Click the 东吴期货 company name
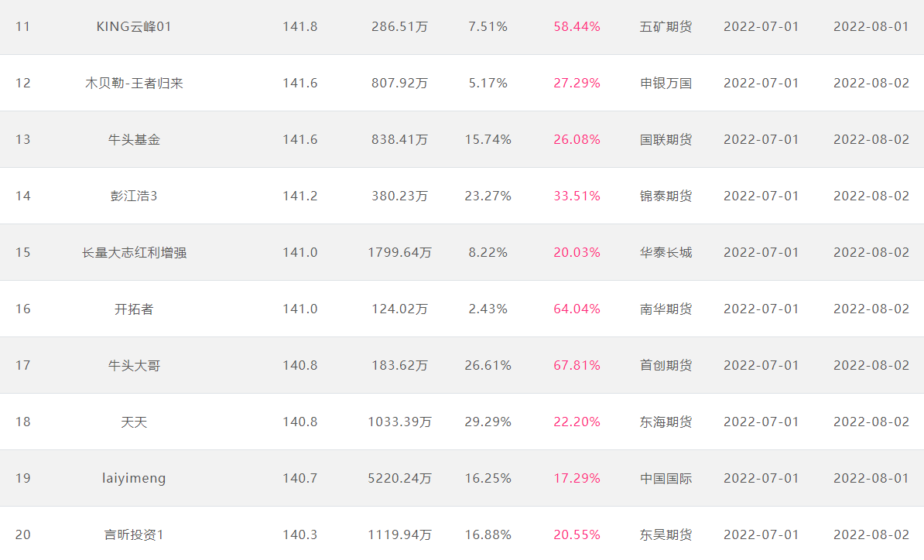 [666, 534]
